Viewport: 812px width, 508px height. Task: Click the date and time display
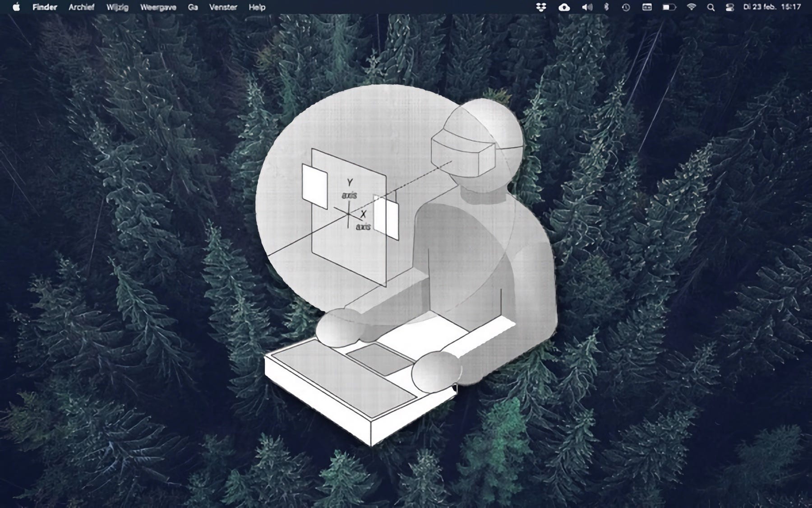[x=772, y=7]
